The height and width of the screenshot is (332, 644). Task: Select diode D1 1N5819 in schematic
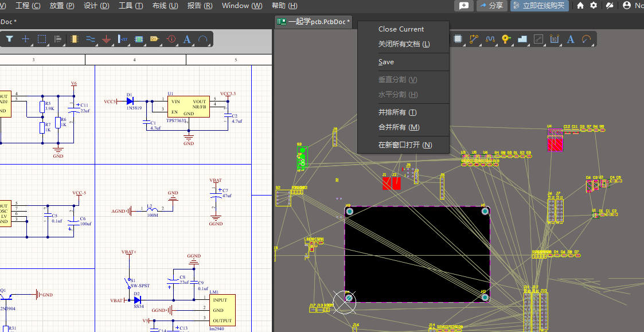(130, 101)
